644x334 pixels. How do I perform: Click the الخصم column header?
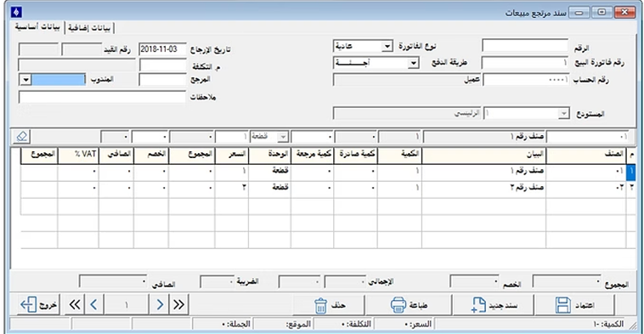(151, 155)
